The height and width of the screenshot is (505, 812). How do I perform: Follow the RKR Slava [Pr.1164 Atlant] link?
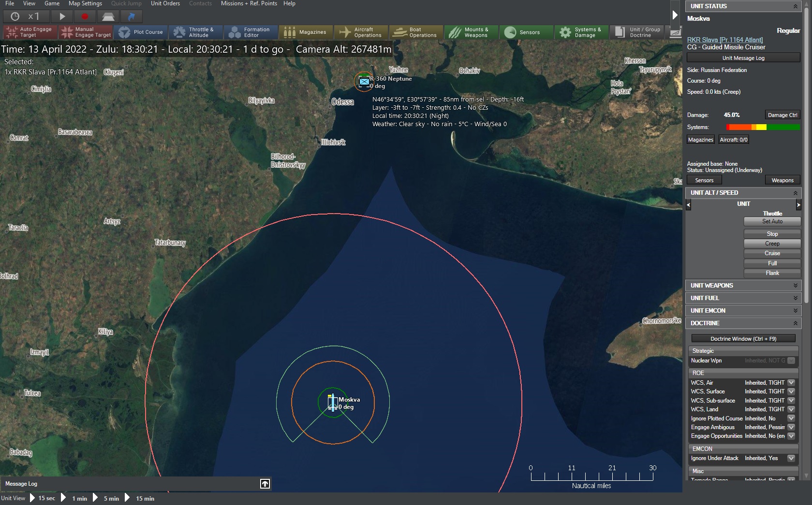[724, 40]
